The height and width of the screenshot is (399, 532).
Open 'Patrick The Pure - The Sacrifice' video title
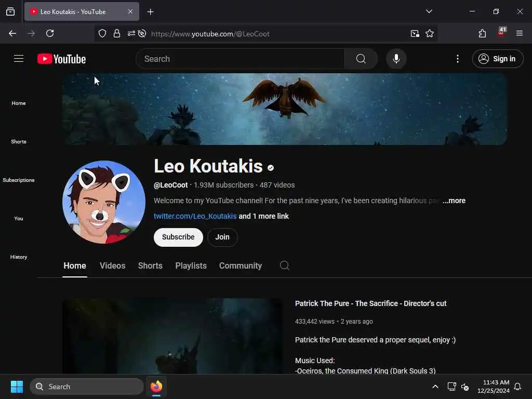pos(371,303)
